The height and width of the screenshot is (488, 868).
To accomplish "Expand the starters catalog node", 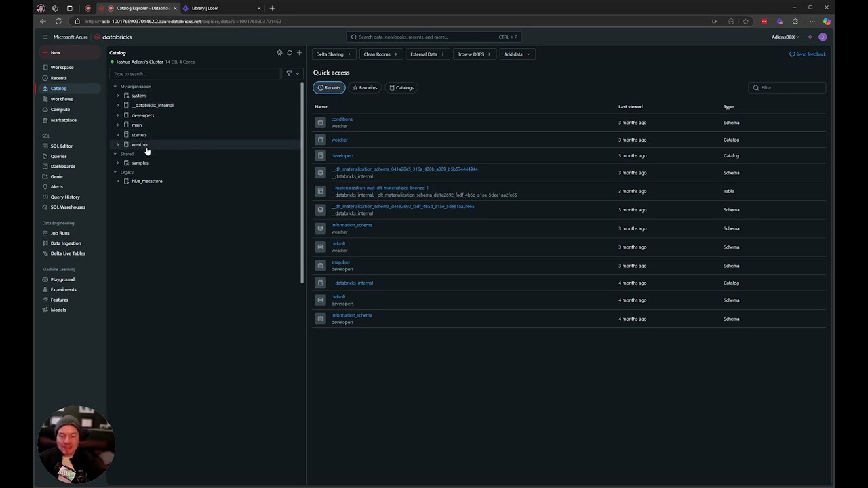I will [x=118, y=135].
